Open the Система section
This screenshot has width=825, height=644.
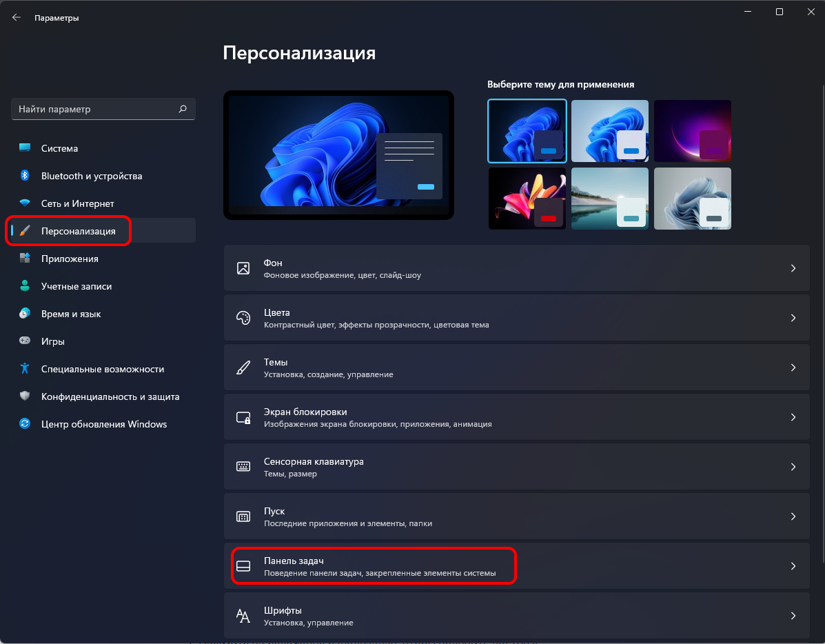point(103,148)
